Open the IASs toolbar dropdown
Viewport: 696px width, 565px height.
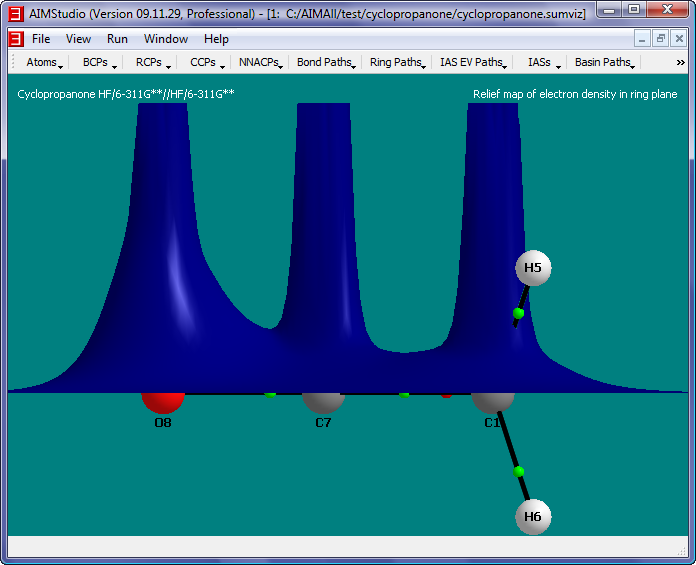click(x=543, y=62)
